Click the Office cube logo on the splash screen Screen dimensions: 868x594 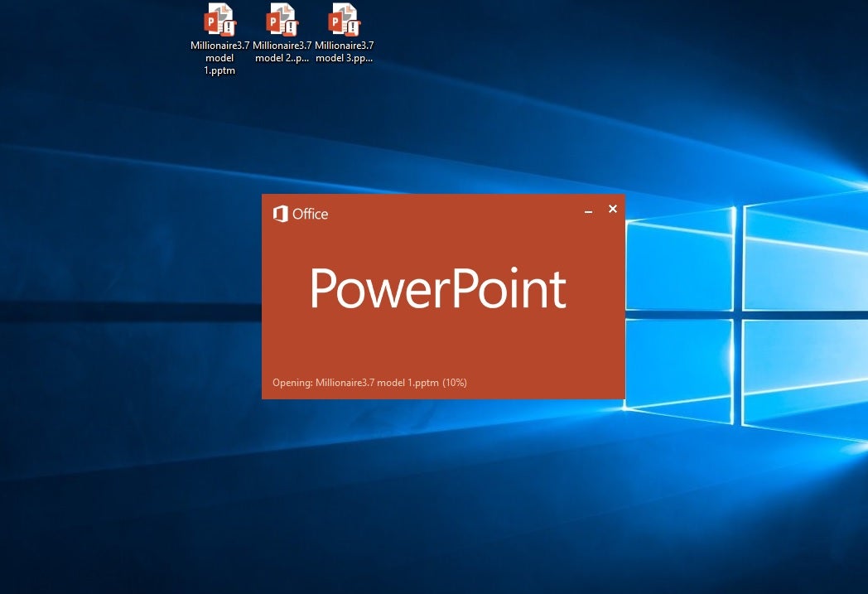[282, 214]
